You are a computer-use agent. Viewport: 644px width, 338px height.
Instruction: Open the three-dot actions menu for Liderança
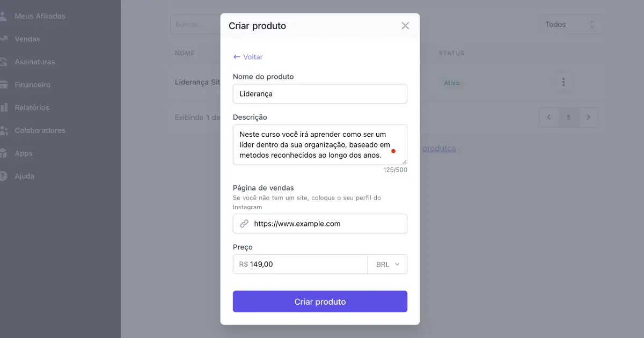[x=563, y=82]
